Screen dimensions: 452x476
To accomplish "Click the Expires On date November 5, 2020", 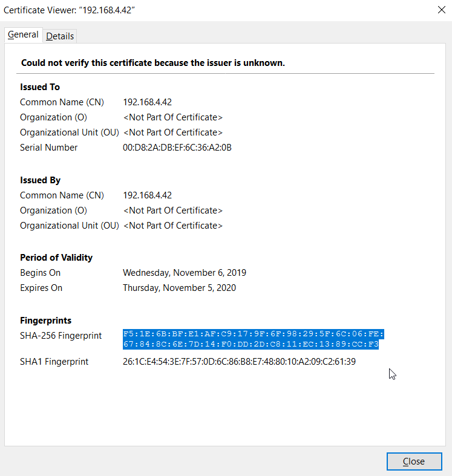I will [x=179, y=288].
